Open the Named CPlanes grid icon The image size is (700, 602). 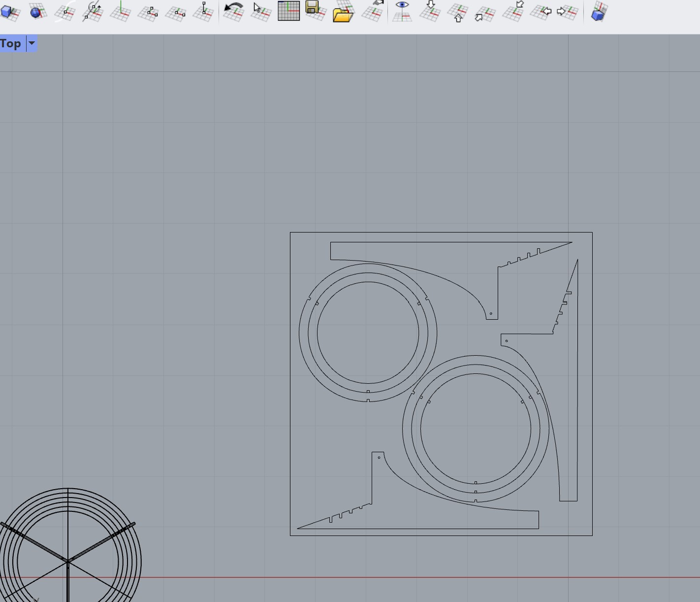[x=288, y=11]
